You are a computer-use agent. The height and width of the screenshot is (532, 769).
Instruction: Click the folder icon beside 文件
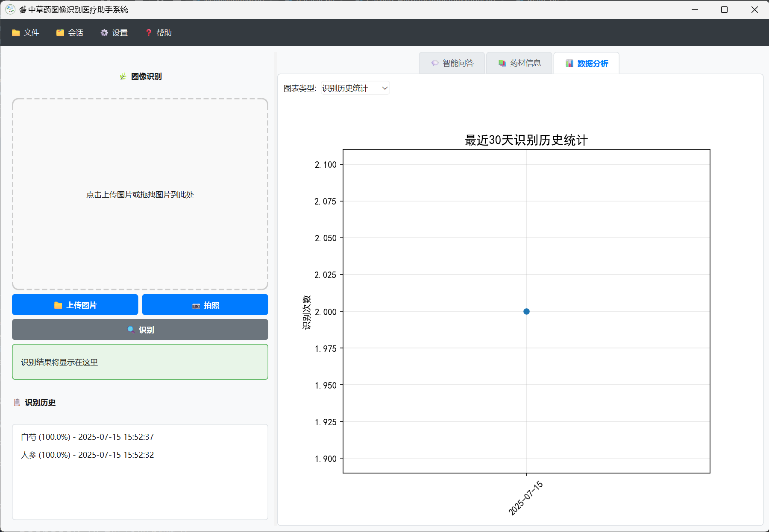[16, 33]
